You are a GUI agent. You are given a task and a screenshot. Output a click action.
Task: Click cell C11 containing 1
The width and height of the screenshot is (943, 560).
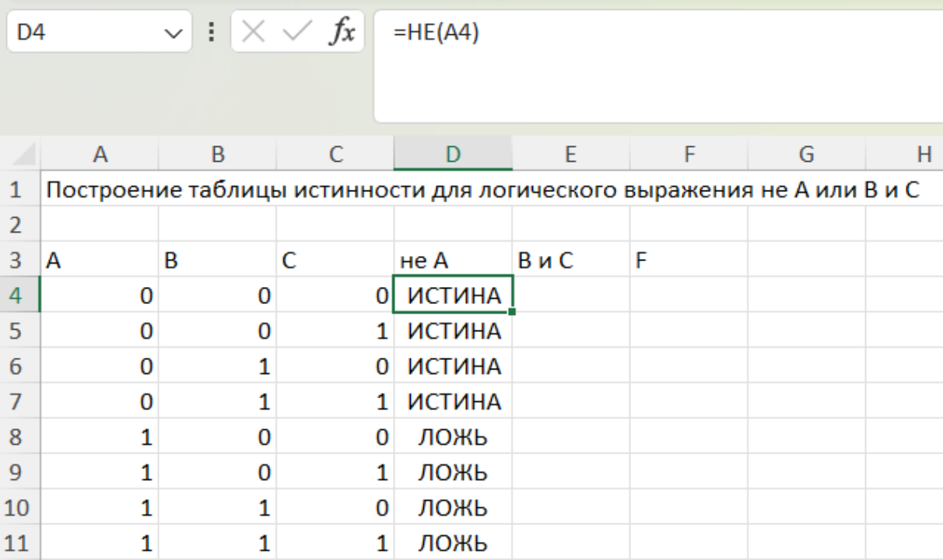[x=335, y=542]
